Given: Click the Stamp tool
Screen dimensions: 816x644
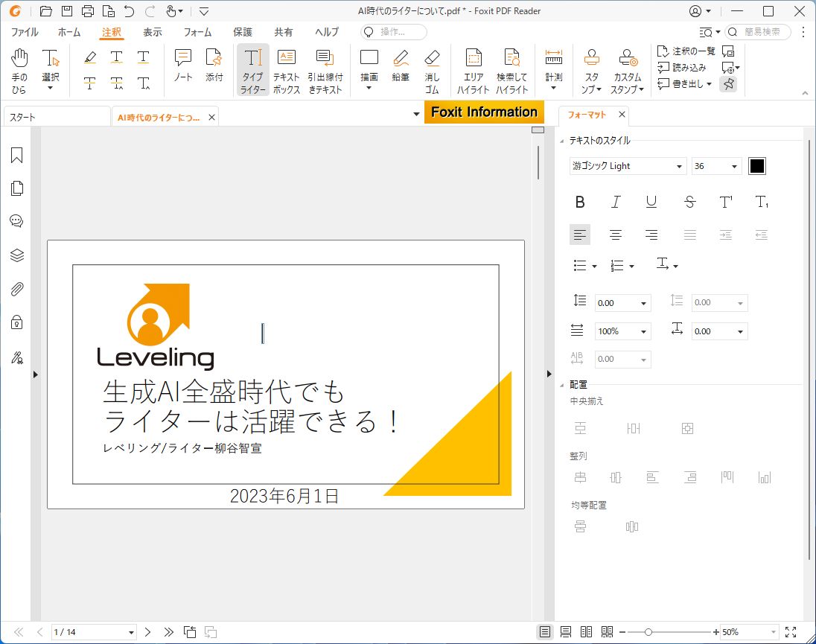Looking at the screenshot, I should click(x=592, y=71).
